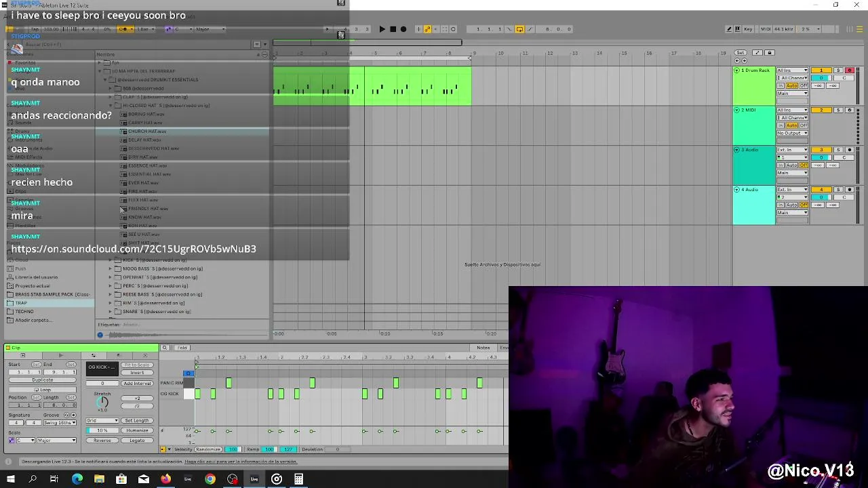Screen dimensions: 868x488
Task: Click the magnifier icon in clip editor
Action: (x=164, y=348)
